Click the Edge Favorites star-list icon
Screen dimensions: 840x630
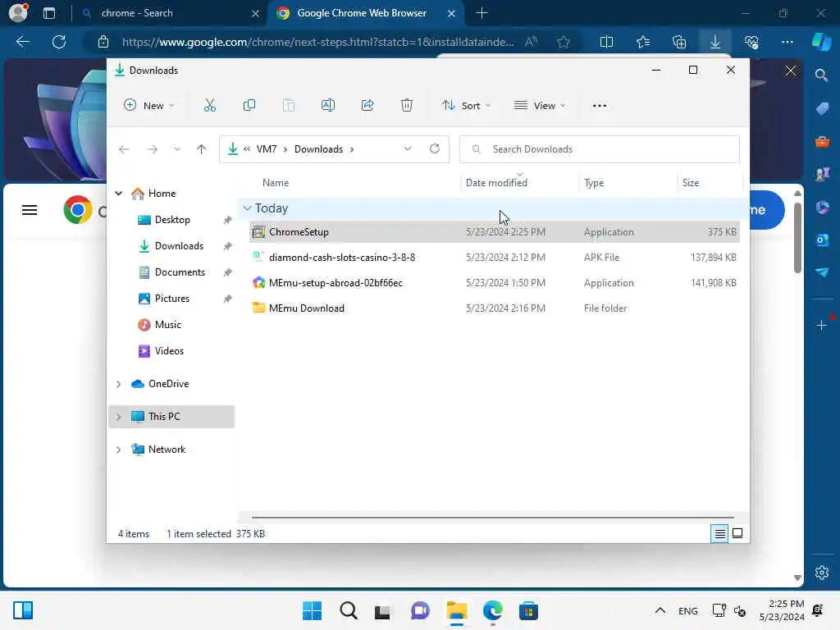643,42
